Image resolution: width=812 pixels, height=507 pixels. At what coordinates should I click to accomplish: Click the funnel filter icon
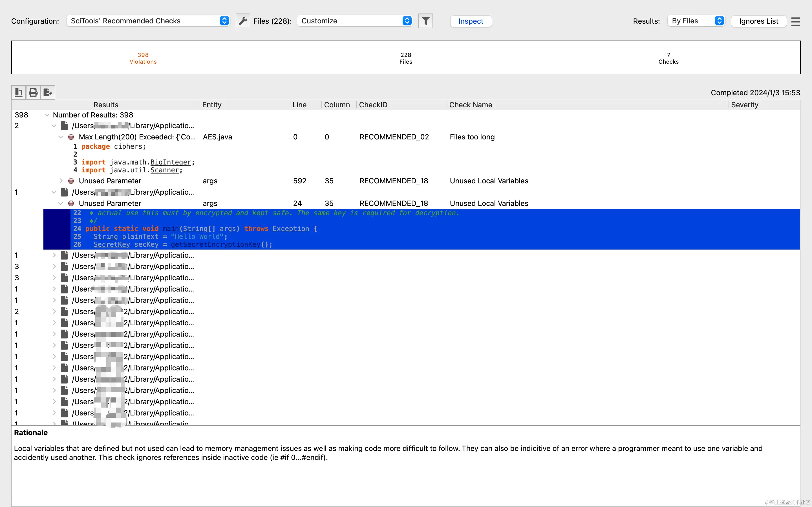click(425, 21)
